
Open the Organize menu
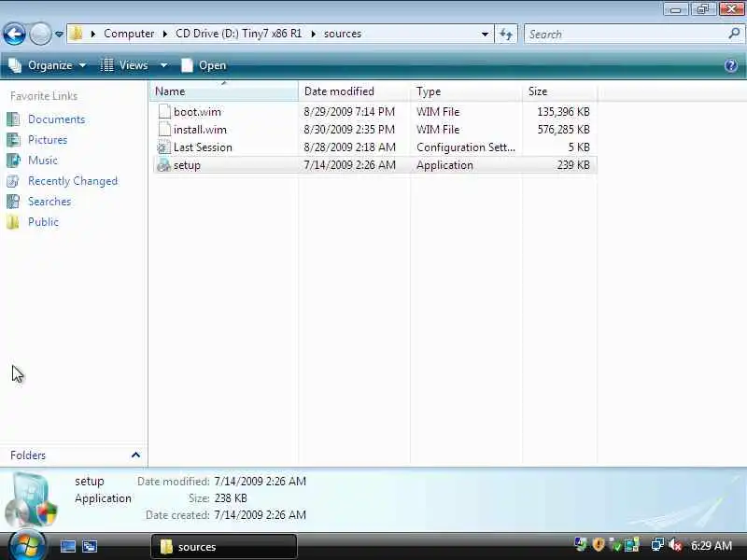coord(48,65)
